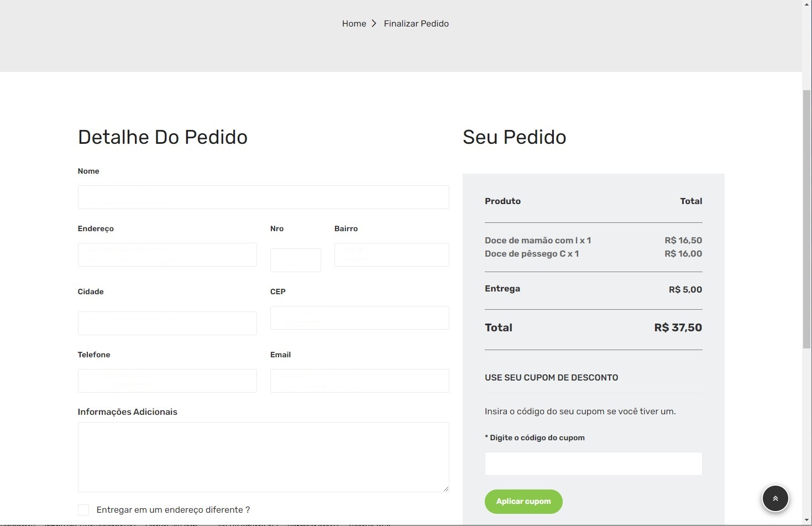Click the breadcrumb chevron separator
The width and height of the screenshot is (812, 526).
[x=374, y=23]
